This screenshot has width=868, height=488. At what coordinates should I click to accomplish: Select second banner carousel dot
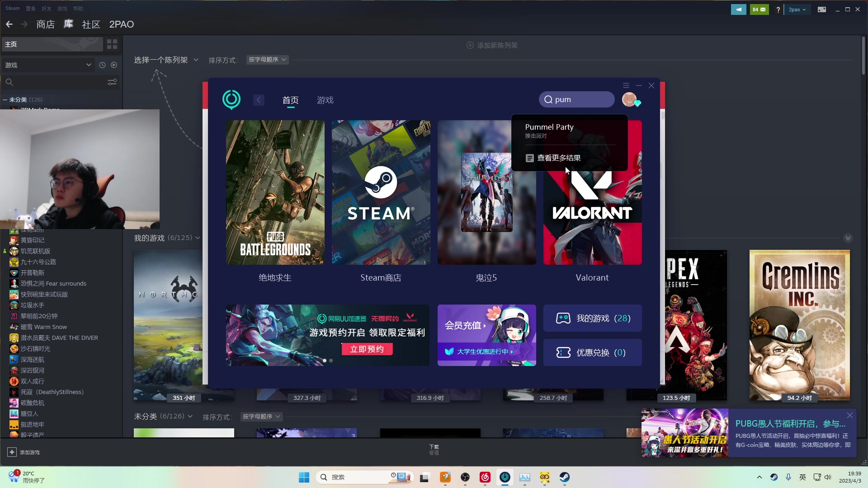[x=331, y=361]
